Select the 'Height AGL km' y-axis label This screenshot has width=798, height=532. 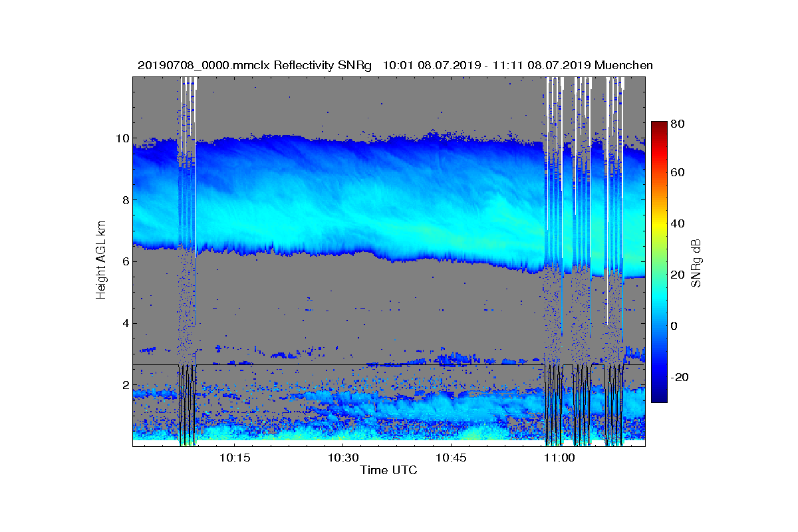[101, 261]
